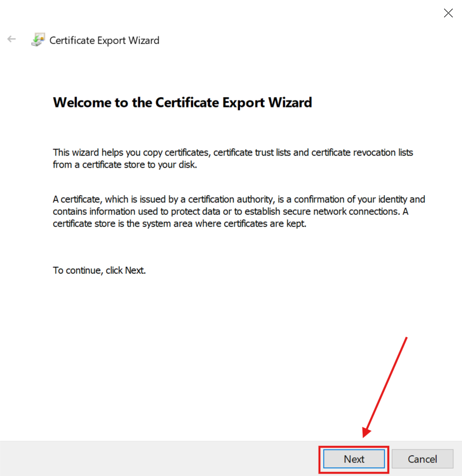This screenshot has height=476, width=462.
Task: Click the Certificate Export Wizard title icon
Action: click(38, 40)
